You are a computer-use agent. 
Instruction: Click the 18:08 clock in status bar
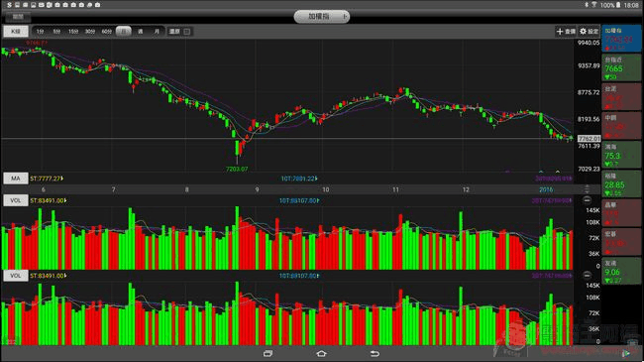coord(631,5)
